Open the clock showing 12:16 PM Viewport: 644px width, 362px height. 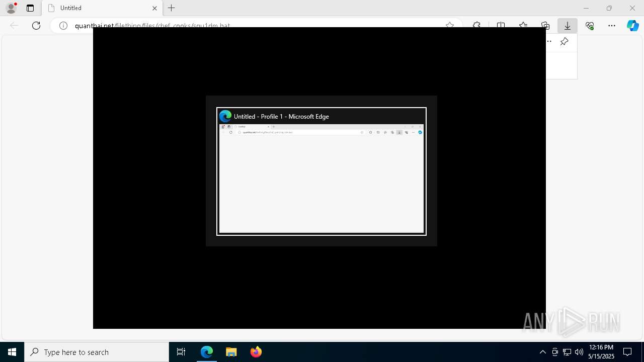click(601, 352)
